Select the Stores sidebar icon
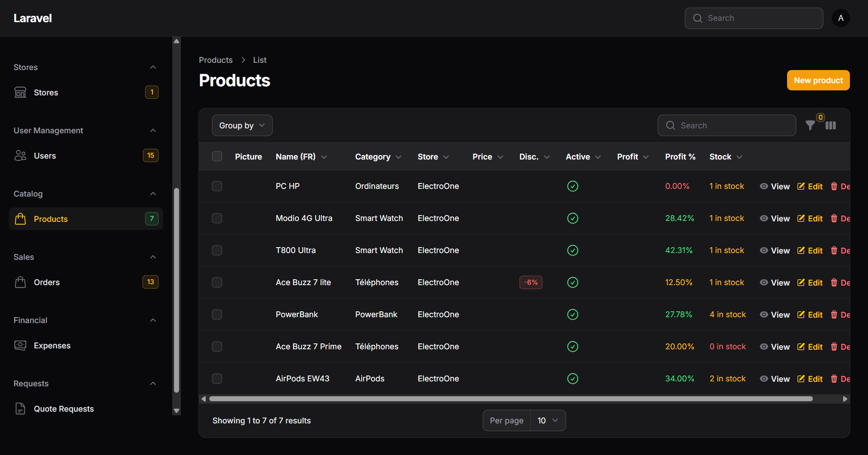 click(x=20, y=92)
